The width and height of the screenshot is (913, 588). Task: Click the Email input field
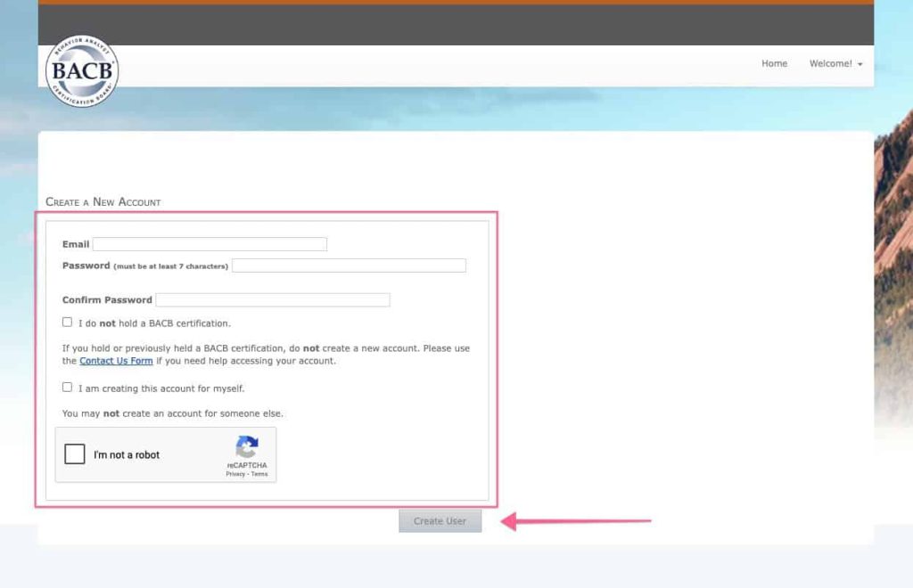coord(210,243)
